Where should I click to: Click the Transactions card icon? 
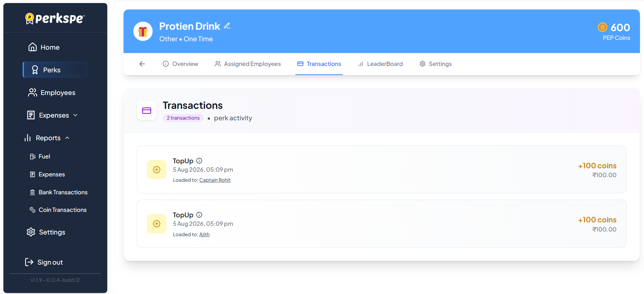click(x=147, y=111)
